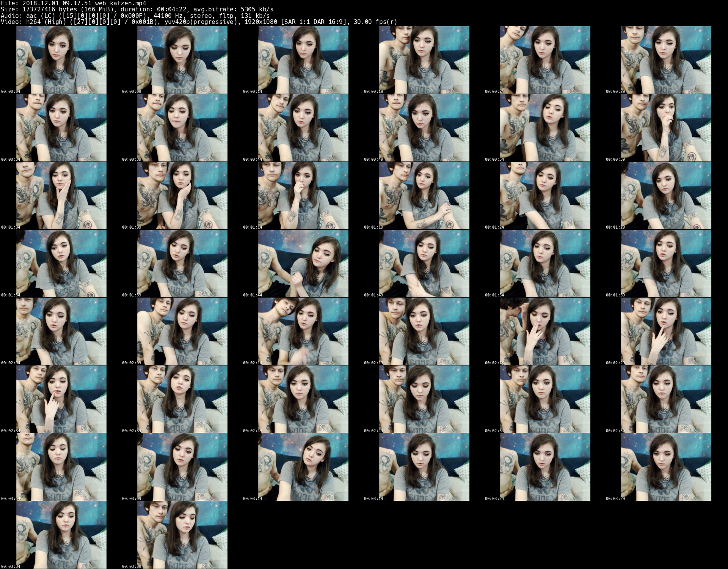Click the thumbnail labeled 00:02:49

click(x=424, y=399)
